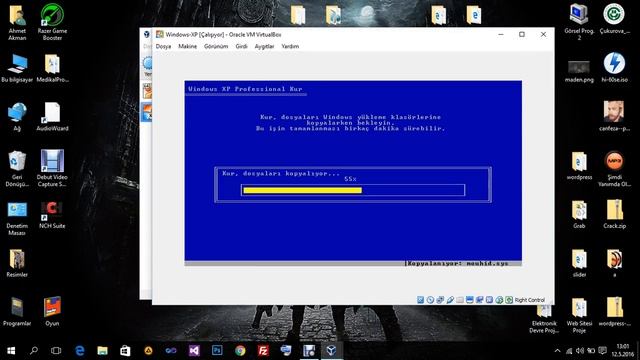The height and width of the screenshot is (360, 640).
Task: Launch Microsoft Edge from the taskbar
Action: (x=80, y=351)
